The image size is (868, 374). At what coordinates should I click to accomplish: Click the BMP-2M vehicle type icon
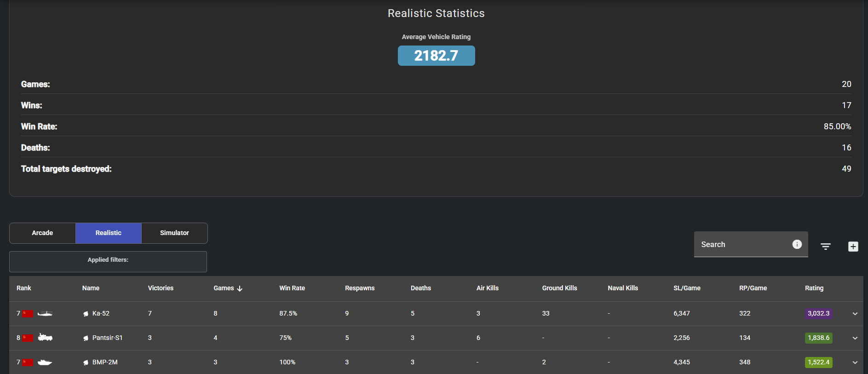(45, 362)
